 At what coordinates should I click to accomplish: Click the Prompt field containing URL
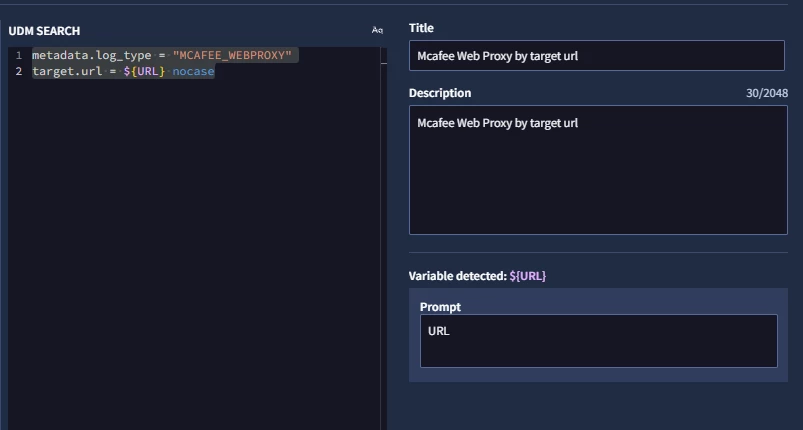(599, 341)
